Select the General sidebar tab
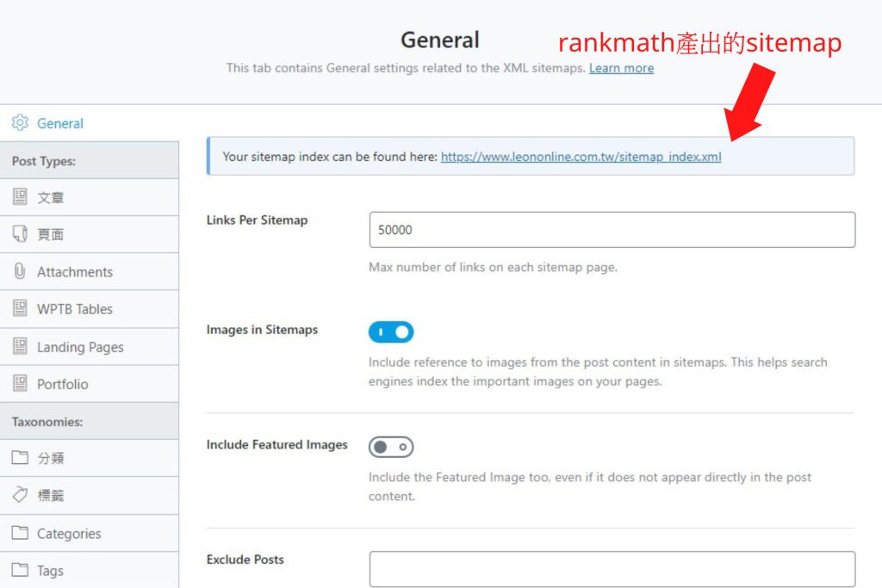The image size is (882, 588). coord(60,122)
